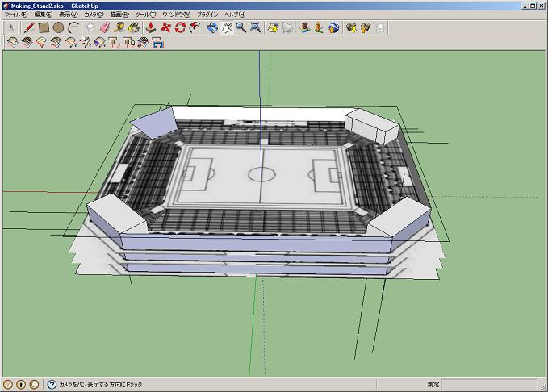Switch to the Orbit camera tool
Screen dimensions: 548x392
pos(211,27)
